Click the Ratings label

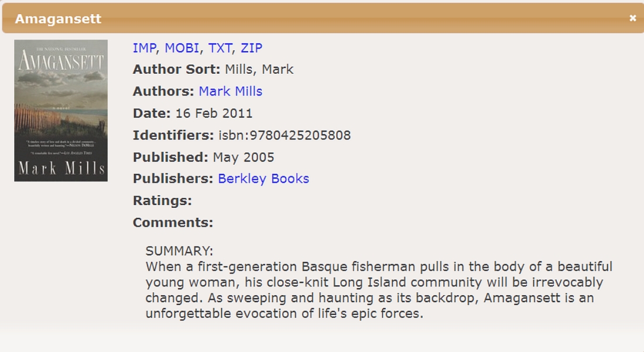tap(162, 201)
